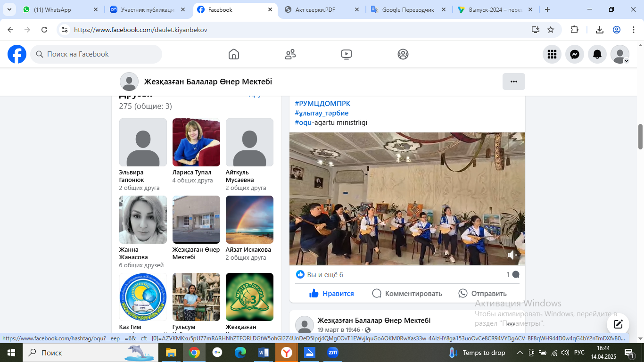Go back to the previous page
Viewport: 644px width, 362px height.
pos(10,30)
